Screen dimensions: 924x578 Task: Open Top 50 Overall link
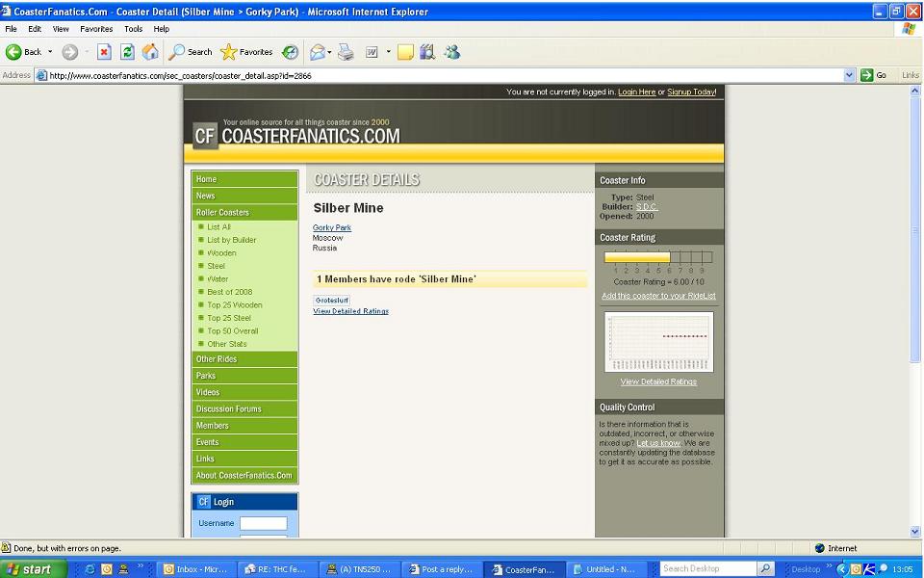pyautogui.click(x=233, y=330)
